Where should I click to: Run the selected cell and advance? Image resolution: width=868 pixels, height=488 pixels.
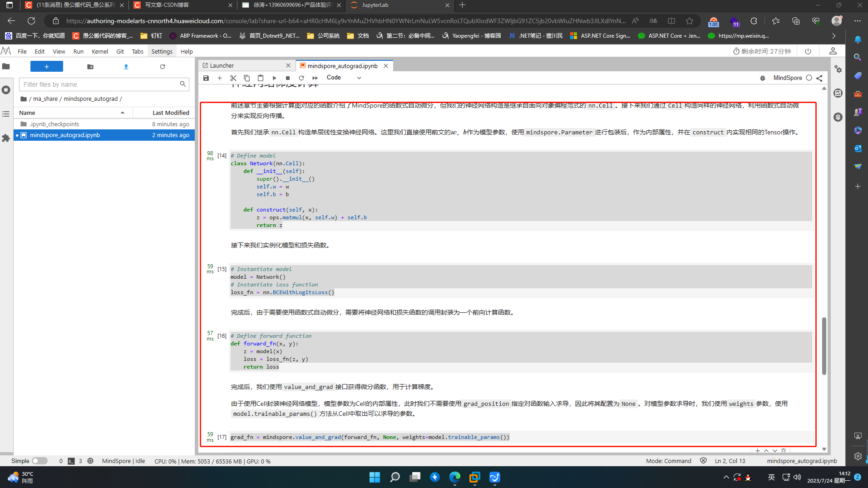point(274,78)
